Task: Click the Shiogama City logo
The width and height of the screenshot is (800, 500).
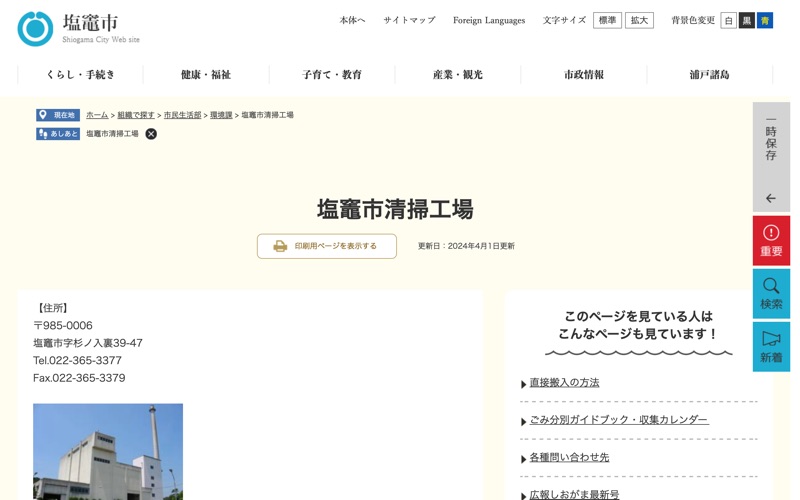Action: pos(79,29)
